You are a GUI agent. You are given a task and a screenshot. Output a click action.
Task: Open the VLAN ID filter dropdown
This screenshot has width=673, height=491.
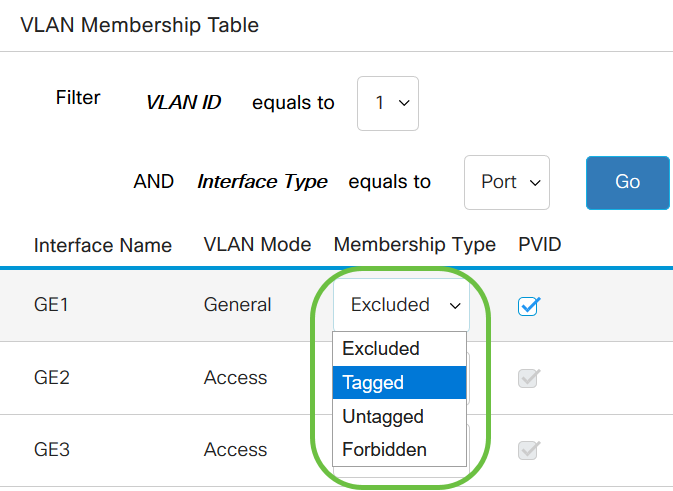[x=388, y=103]
